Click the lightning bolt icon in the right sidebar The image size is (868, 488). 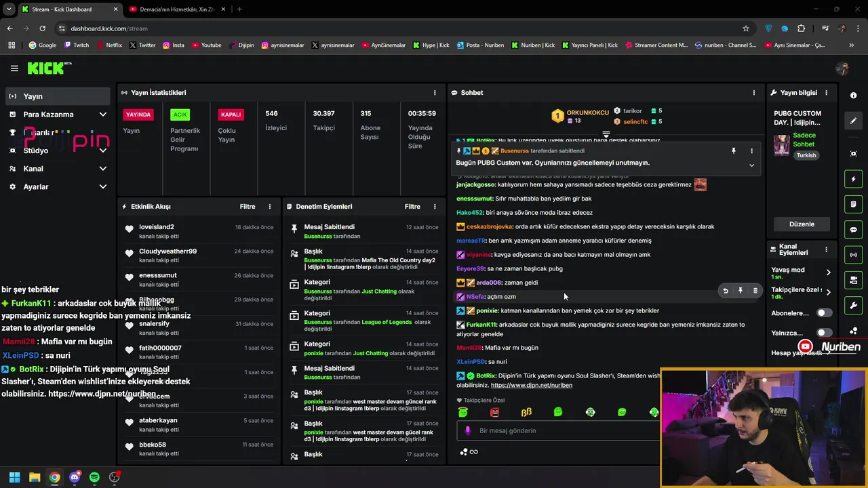[x=854, y=179]
